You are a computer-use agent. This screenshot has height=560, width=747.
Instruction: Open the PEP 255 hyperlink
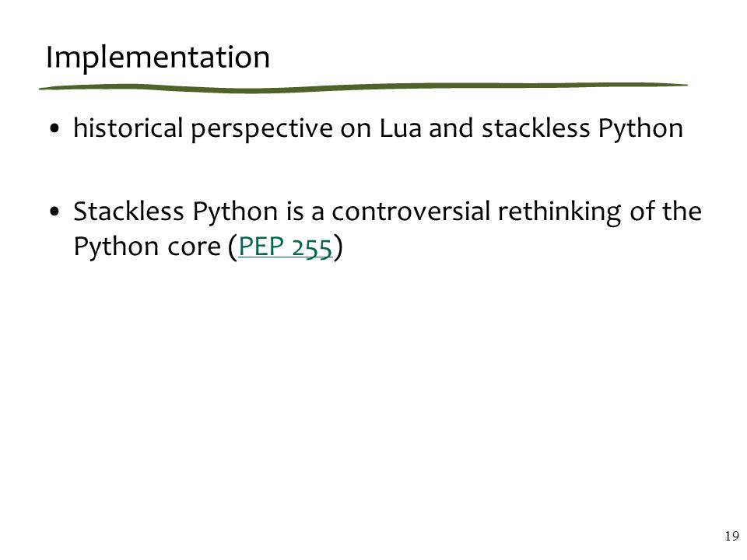pyautogui.click(x=285, y=247)
